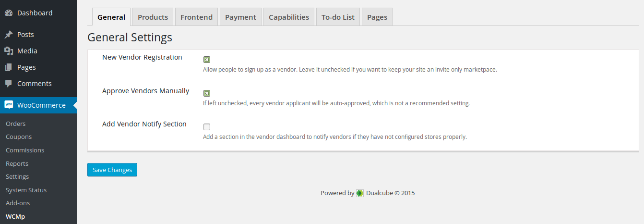Viewport: 644px width, 224px height.
Task: Switch to the Products tab
Action: click(x=153, y=17)
